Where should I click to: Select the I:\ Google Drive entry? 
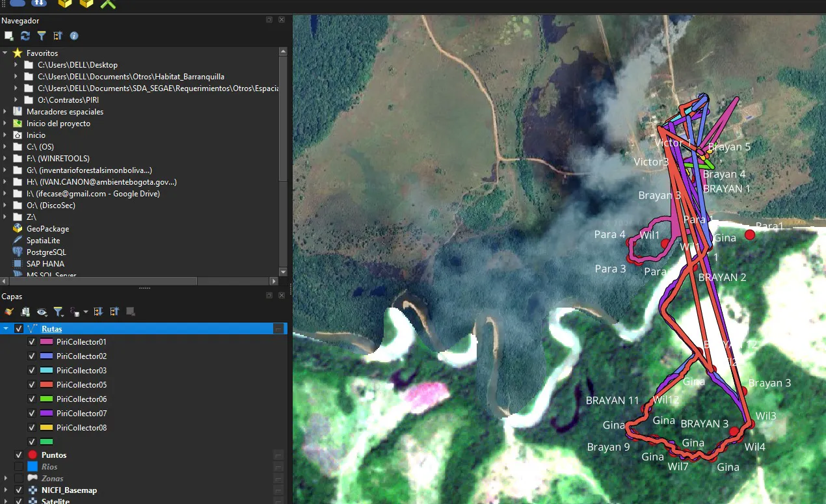[x=93, y=194]
